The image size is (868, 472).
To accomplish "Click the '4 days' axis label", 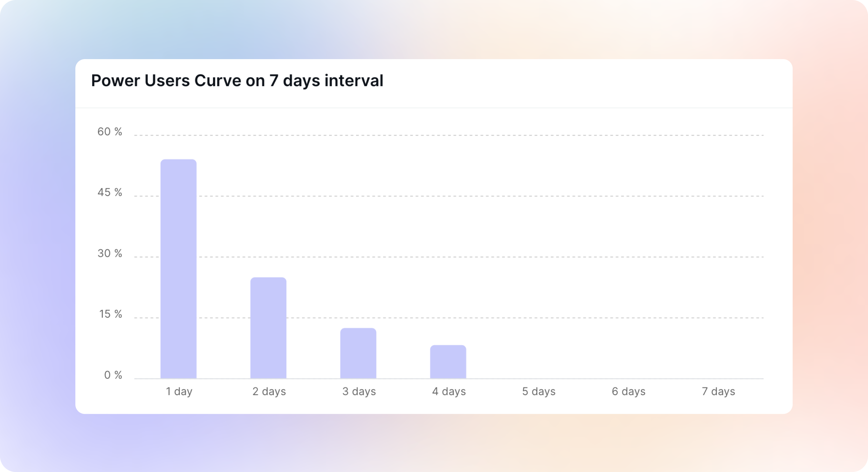I will (x=449, y=391).
